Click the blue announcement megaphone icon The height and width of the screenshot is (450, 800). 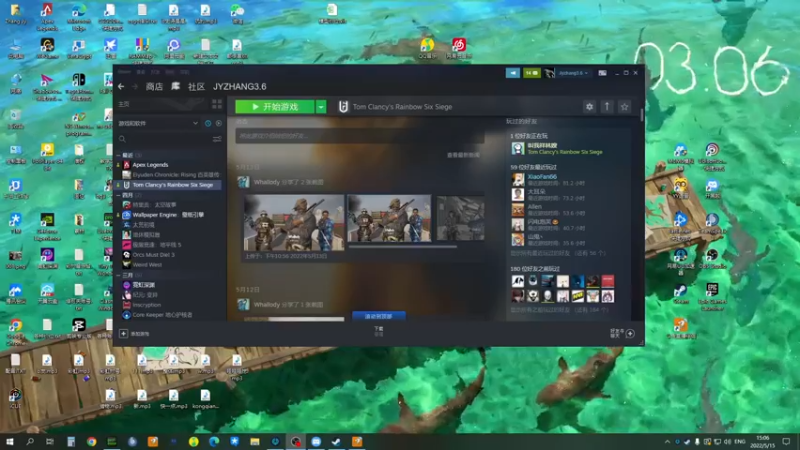pyautogui.click(x=513, y=73)
